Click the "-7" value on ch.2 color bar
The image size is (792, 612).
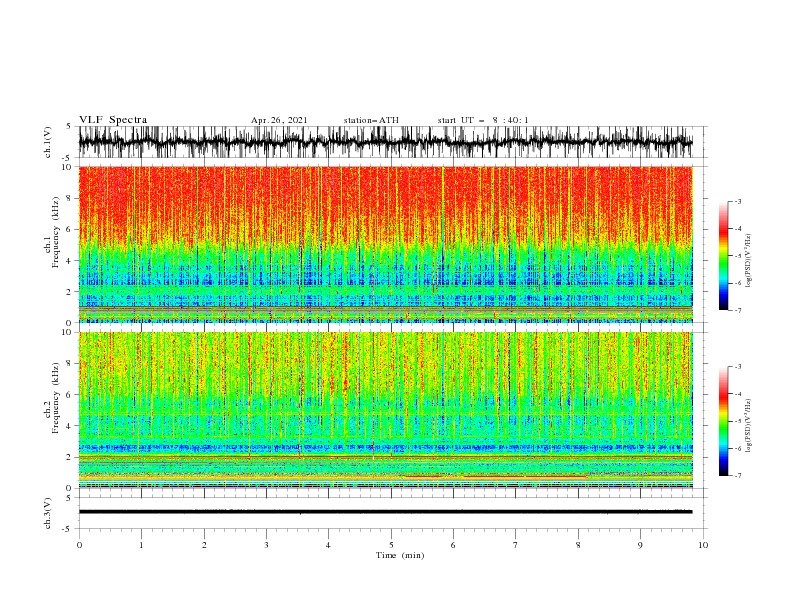[x=737, y=476]
